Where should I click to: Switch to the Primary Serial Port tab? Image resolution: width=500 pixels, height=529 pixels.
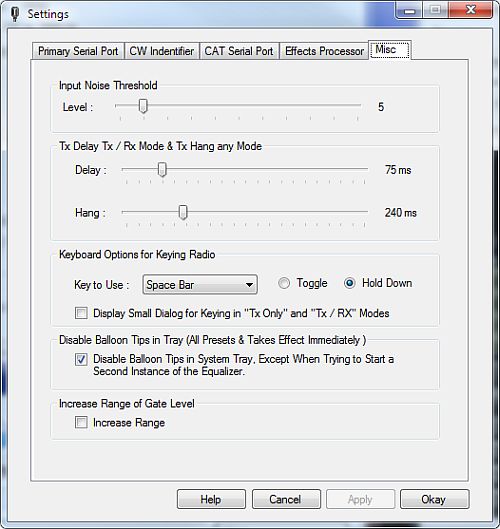pyautogui.click(x=78, y=51)
